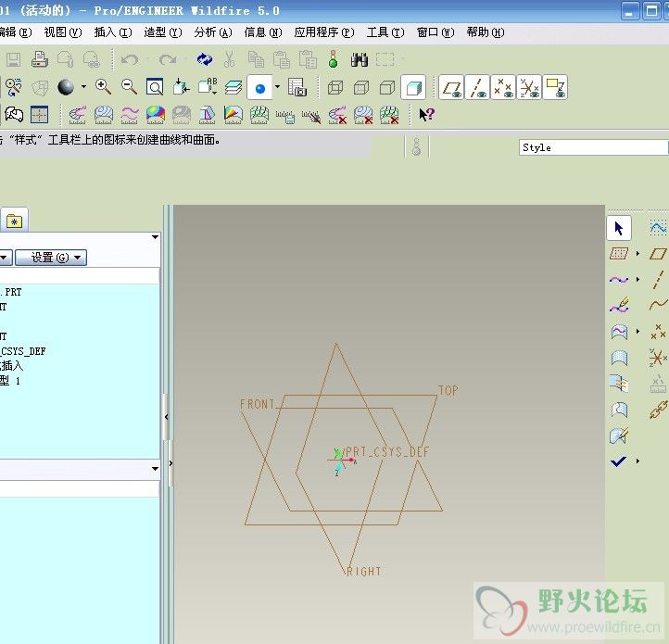The height and width of the screenshot is (644, 669).
Task: Select hidden line display icon
Action: (361, 88)
